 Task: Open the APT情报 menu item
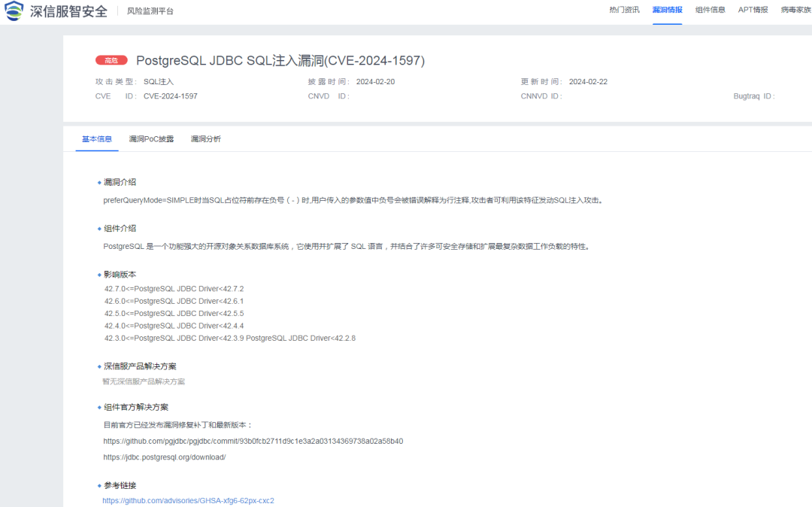753,10
